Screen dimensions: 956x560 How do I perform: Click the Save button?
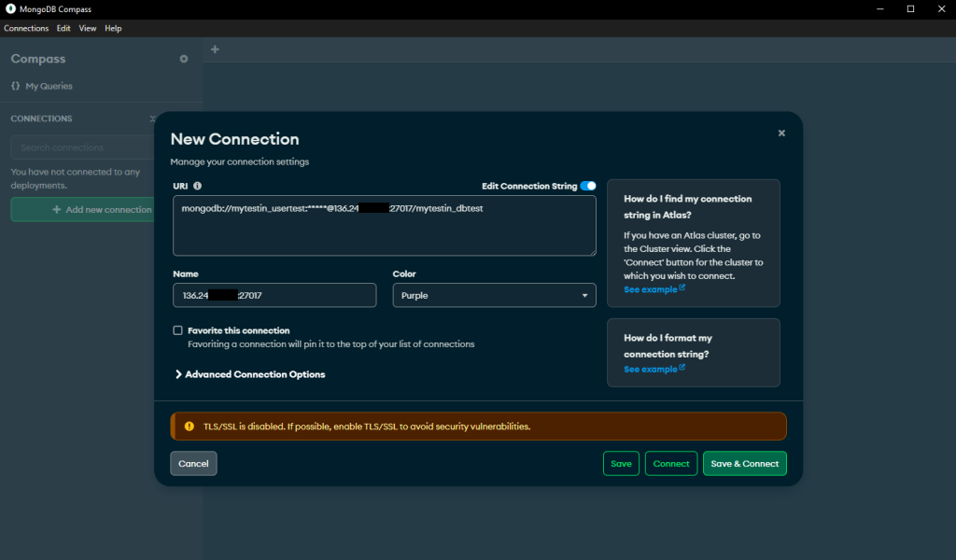pos(621,464)
